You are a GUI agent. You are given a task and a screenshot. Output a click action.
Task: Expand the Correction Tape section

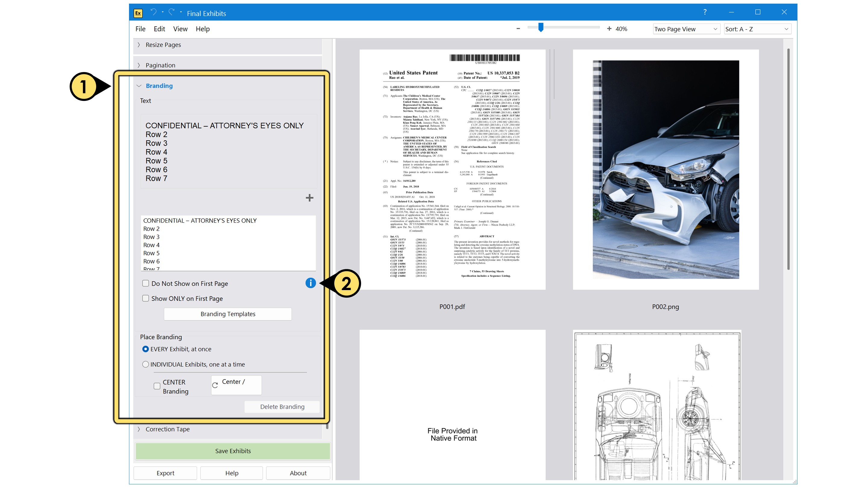(x=168, y=429)
